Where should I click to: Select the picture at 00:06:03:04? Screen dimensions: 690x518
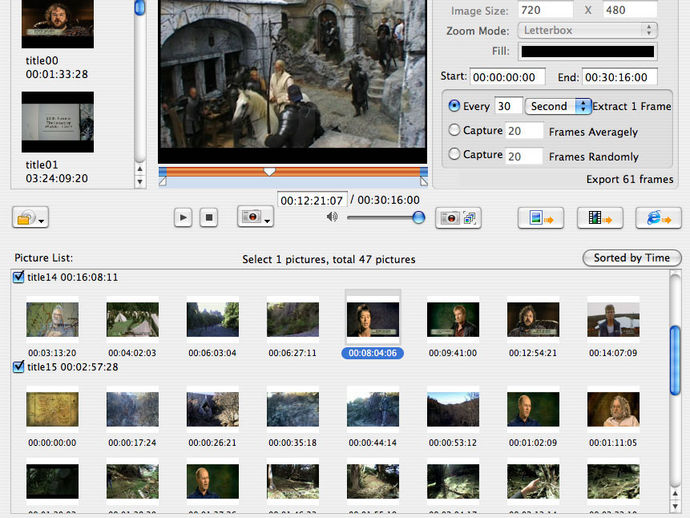pyautogui.click(x=213, y=320)
